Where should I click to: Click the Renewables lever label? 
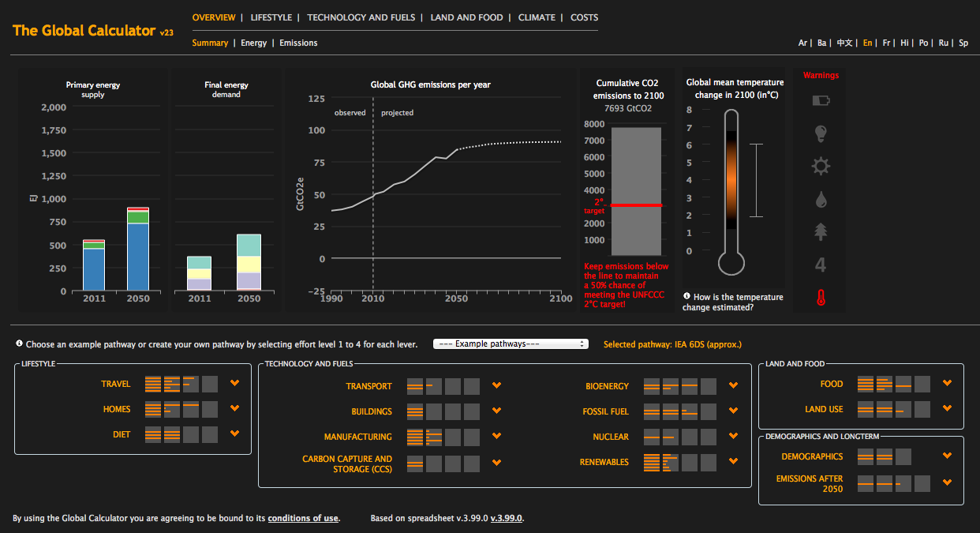tap(604, 462)
